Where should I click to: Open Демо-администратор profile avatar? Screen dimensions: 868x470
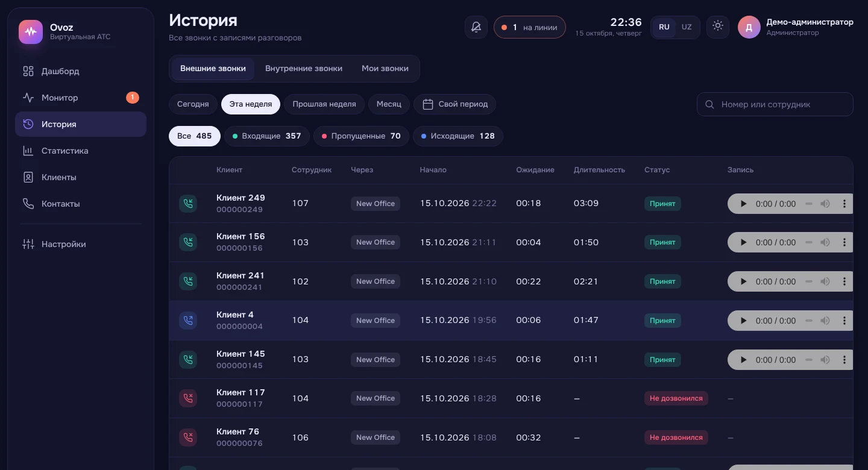(749, 27)
